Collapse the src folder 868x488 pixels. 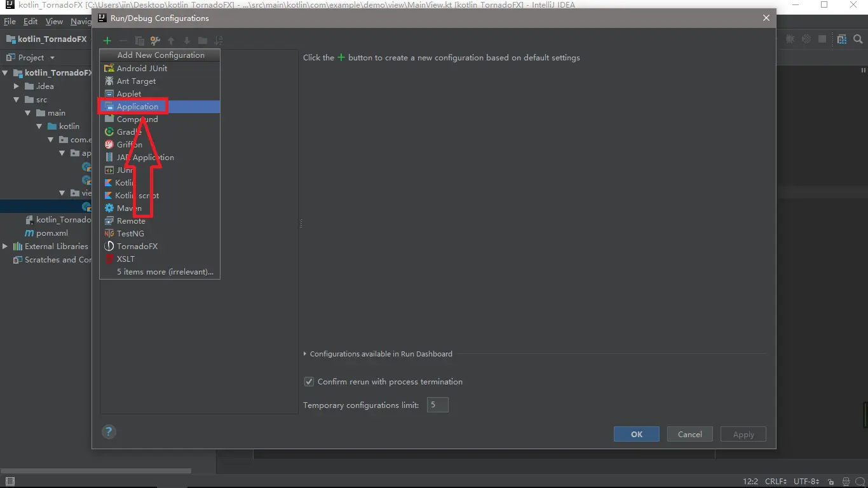(x=17, y=100)
